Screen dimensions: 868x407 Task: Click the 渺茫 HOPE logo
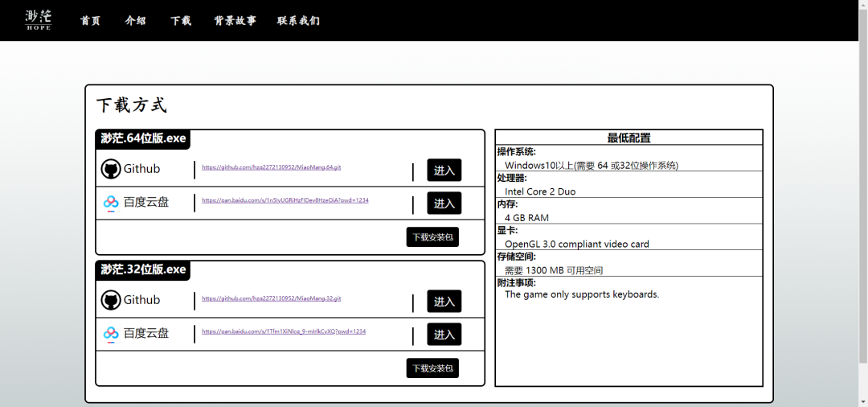click(x=38, y=20)
